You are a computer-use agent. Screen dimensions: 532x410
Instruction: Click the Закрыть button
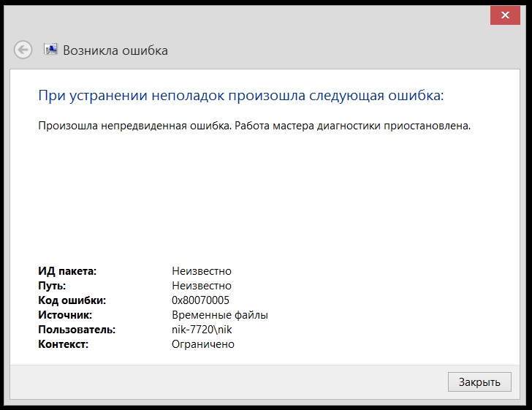pos(479,381)
